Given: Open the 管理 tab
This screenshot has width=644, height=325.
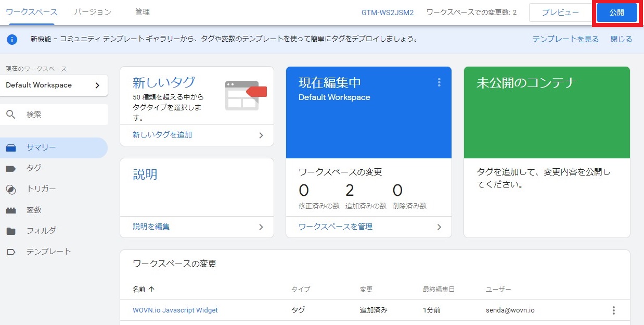Looking at the screenshot, I should click(141, 12).
